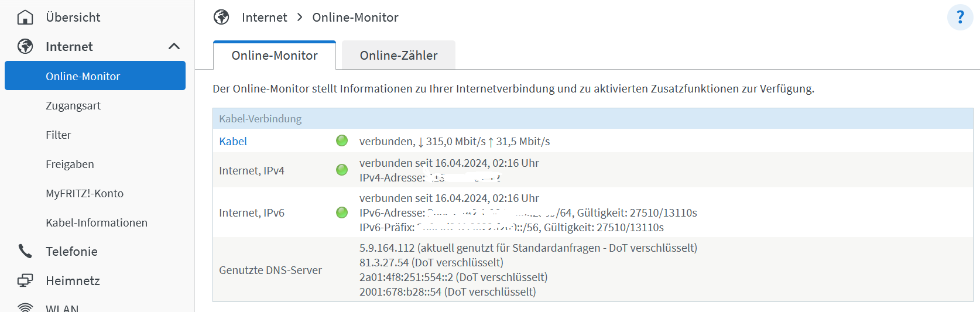Click the Übersicht home icon
The image size is (980, 312).
point(25,17)
